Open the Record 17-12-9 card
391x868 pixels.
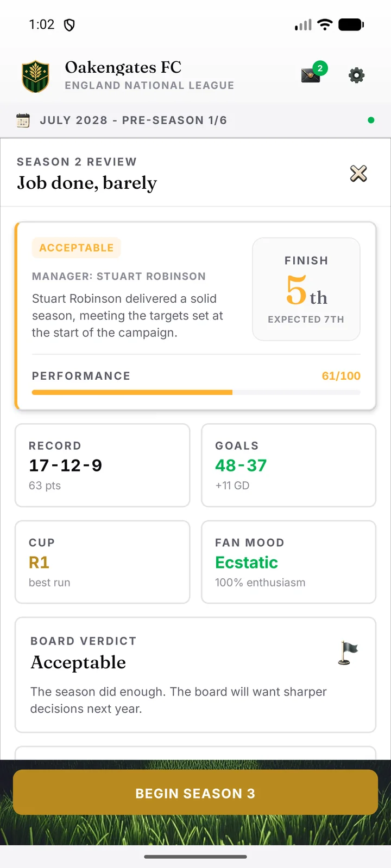coord(103,465)
